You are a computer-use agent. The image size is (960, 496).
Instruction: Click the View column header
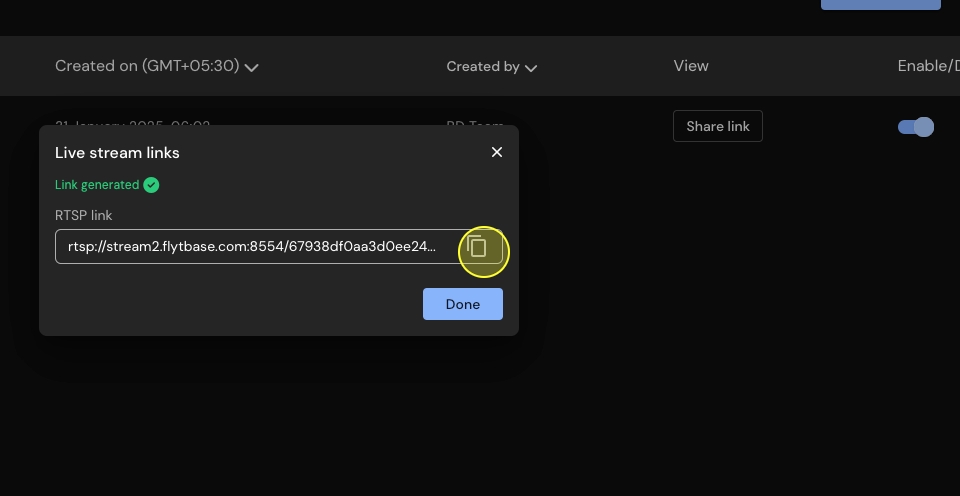(x=691, y=66)
